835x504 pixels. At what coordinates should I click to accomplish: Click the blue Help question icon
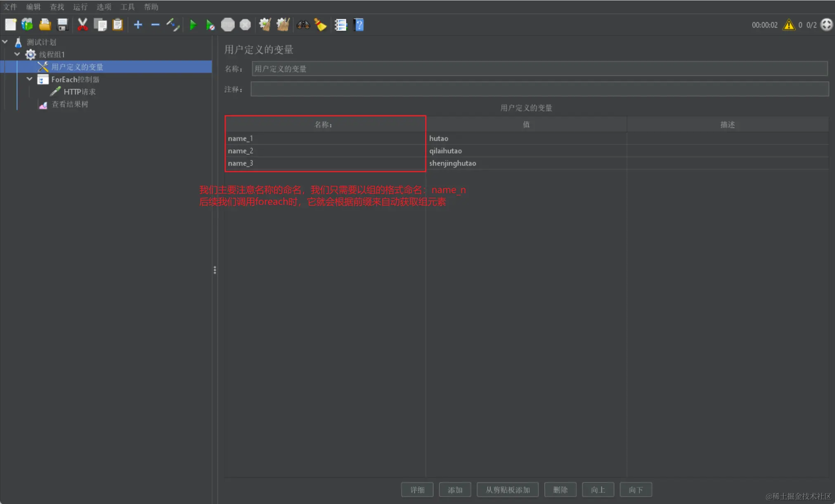point(359,25)
